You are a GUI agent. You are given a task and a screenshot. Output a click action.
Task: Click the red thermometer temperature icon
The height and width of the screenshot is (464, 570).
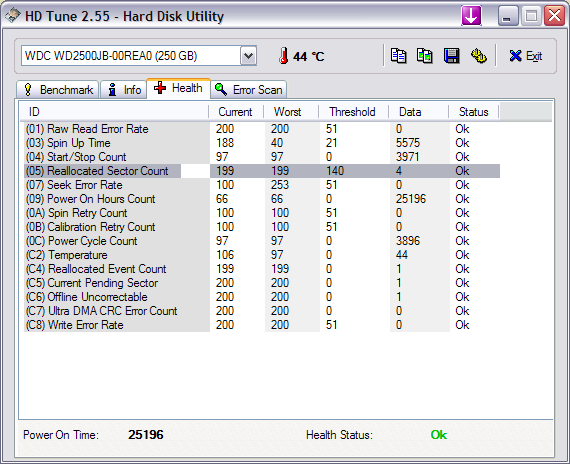click(x=284, y=56)
